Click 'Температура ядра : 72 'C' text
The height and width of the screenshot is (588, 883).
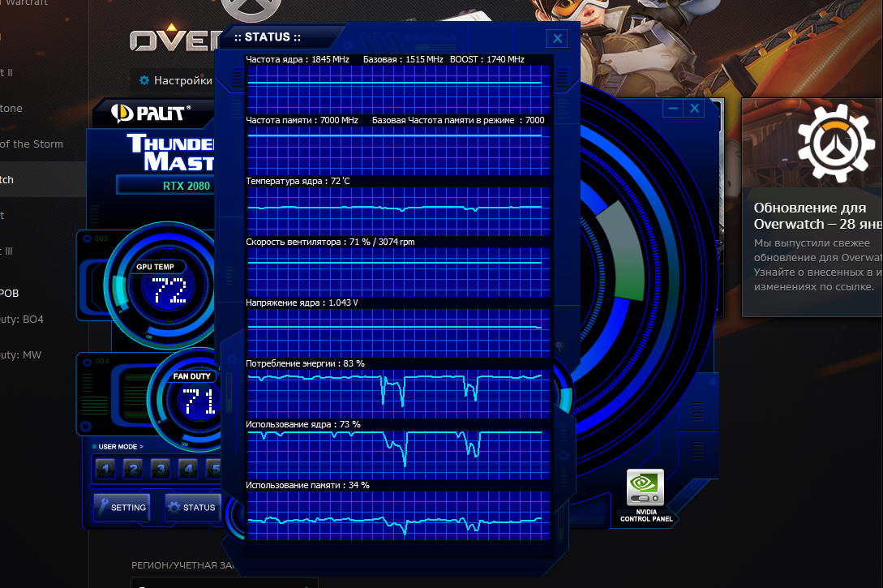pos(298,181)
